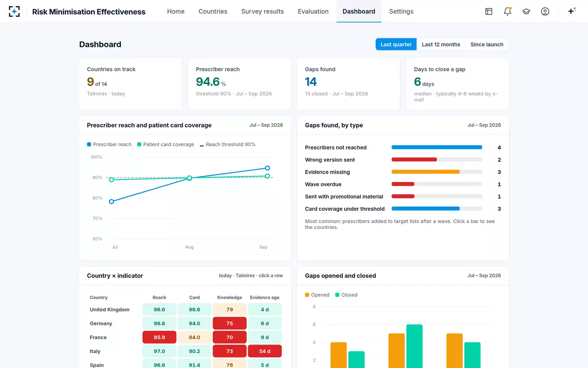The height and width of the screenshot is (368, 588).
Task: Switch to Last 12 months period
Action: point(441,45)
